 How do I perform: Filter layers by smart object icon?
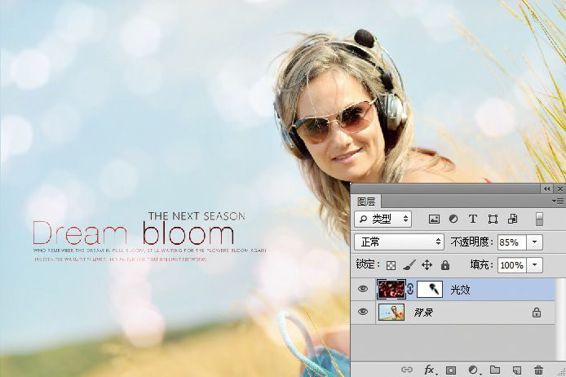pos(513,219)
